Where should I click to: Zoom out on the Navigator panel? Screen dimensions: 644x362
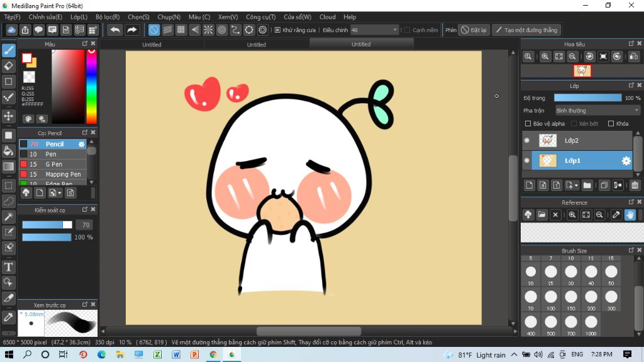click(x=572, y=57)
